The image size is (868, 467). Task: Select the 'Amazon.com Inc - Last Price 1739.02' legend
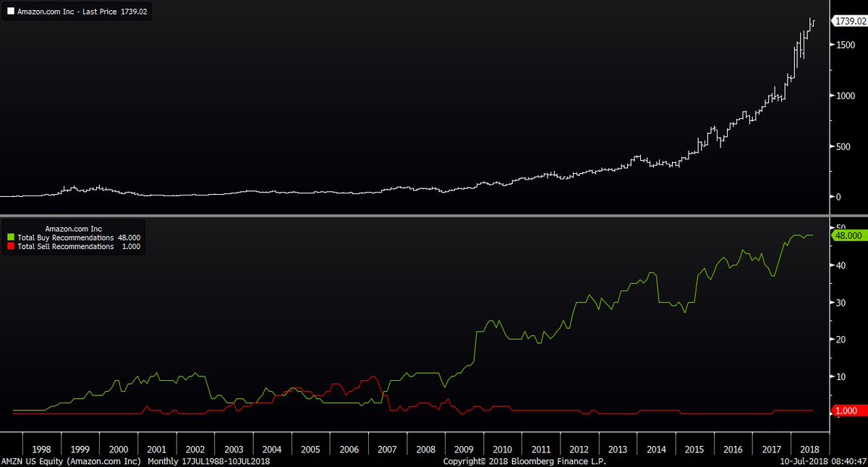tap(77, 12)
